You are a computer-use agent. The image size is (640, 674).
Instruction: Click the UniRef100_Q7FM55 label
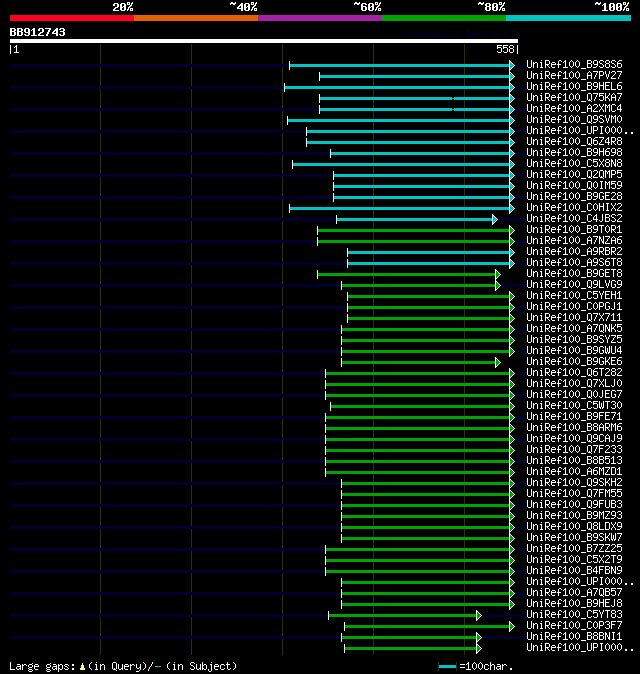coord(574,494)
